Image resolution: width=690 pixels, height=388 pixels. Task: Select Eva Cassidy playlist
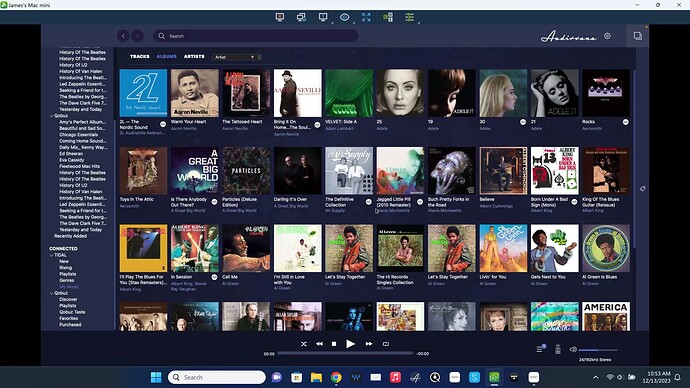pos(71,160)
